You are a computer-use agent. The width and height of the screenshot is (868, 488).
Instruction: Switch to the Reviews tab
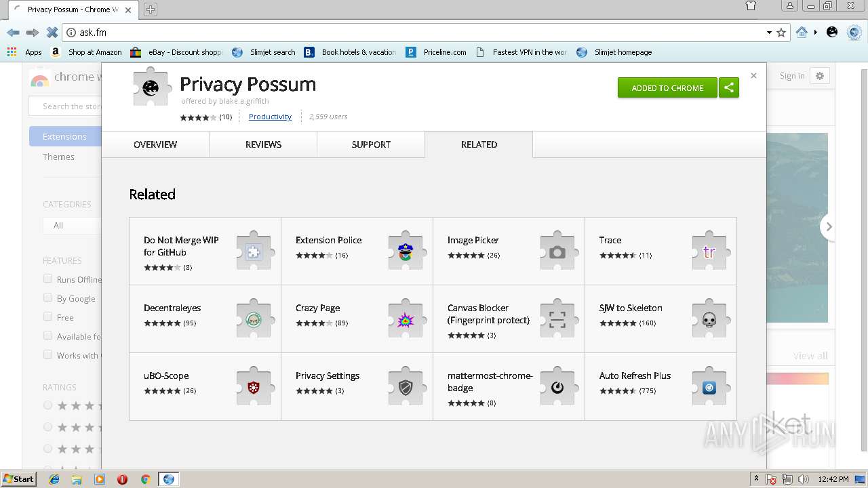point(263,144)
